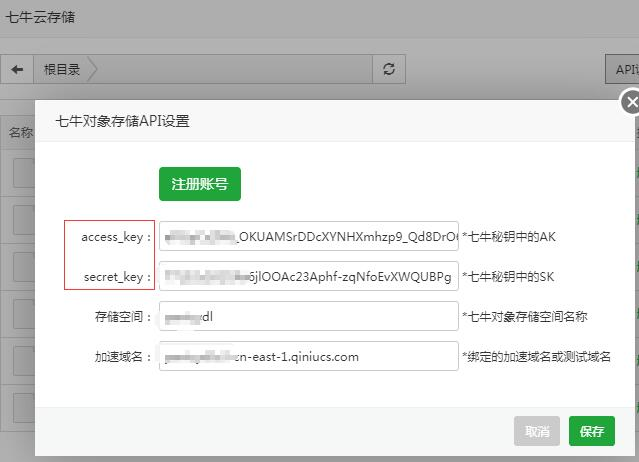The width and height of the screenshot is (639, 462).
Task: Close the API settings dialog with the X icon
Action: coord(630,102)
